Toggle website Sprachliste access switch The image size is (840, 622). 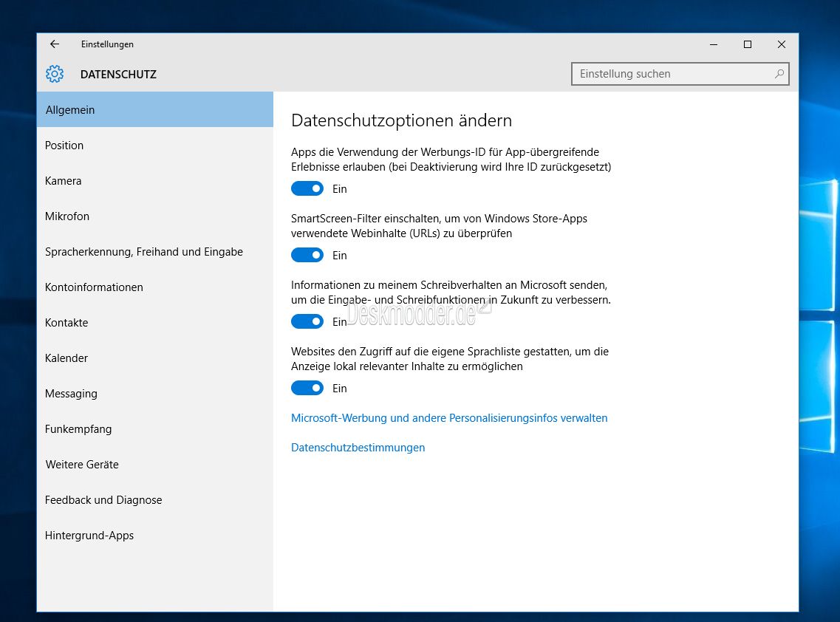[x=307, y=388]
